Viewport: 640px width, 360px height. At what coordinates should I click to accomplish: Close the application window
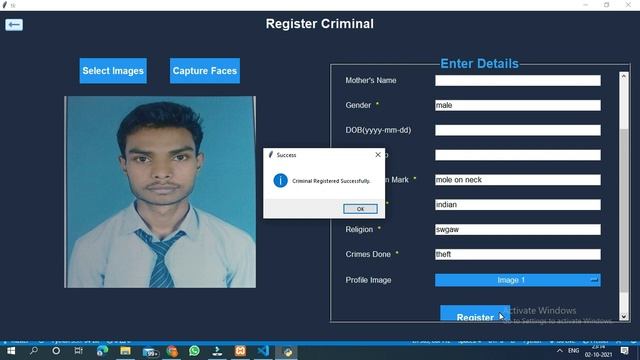coord(628,5)
